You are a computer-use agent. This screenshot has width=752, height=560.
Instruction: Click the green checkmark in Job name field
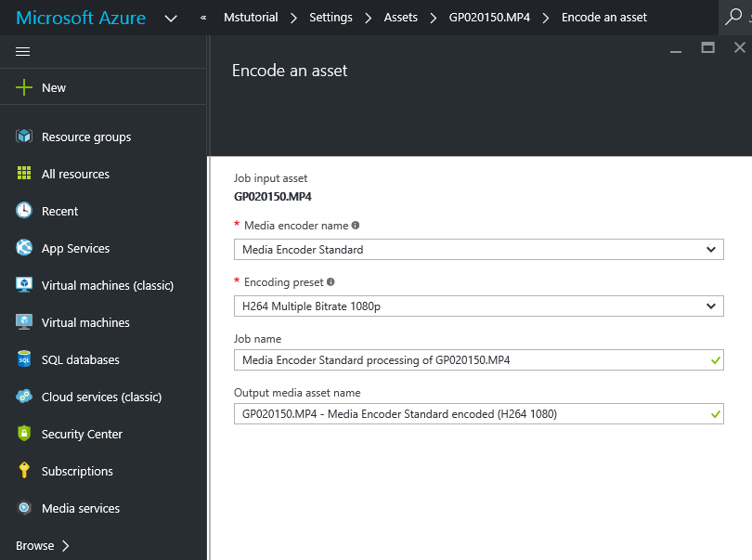(716, 360)
